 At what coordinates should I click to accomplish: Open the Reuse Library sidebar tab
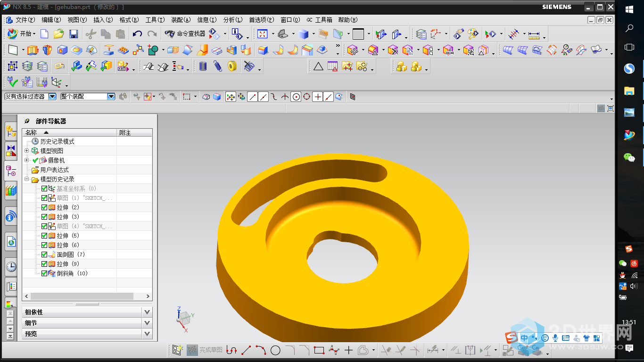(11, 191)
